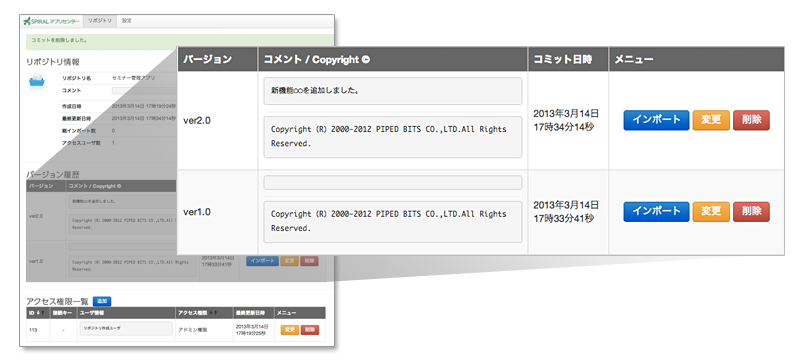Click the コメント / Copyright header in enlarged table
802x362 pixels.
click(x=393, y=59)
